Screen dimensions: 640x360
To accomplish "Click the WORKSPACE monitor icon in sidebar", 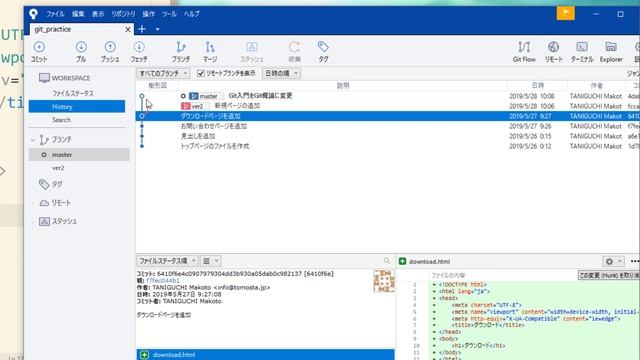I will 44,78.
